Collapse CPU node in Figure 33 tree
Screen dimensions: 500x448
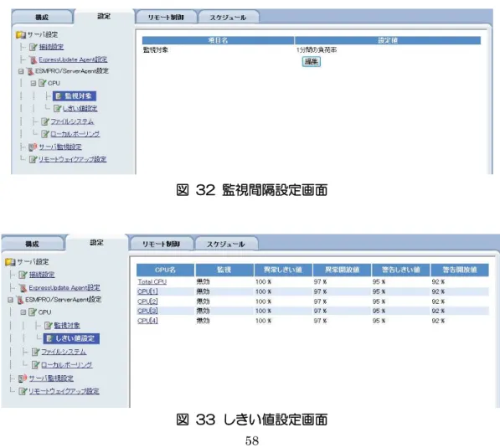23,312
